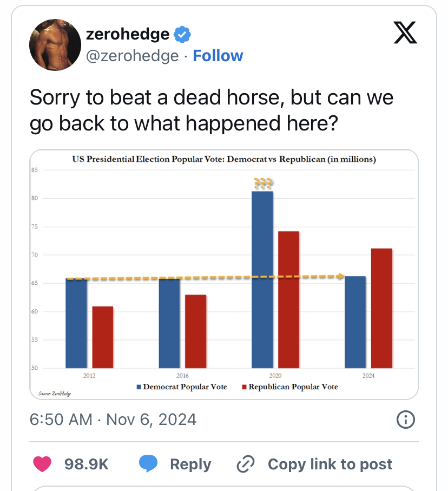Click the Democrat Popular Vote legend swatch
Viewport: 448px width, 491px height.
139,387
